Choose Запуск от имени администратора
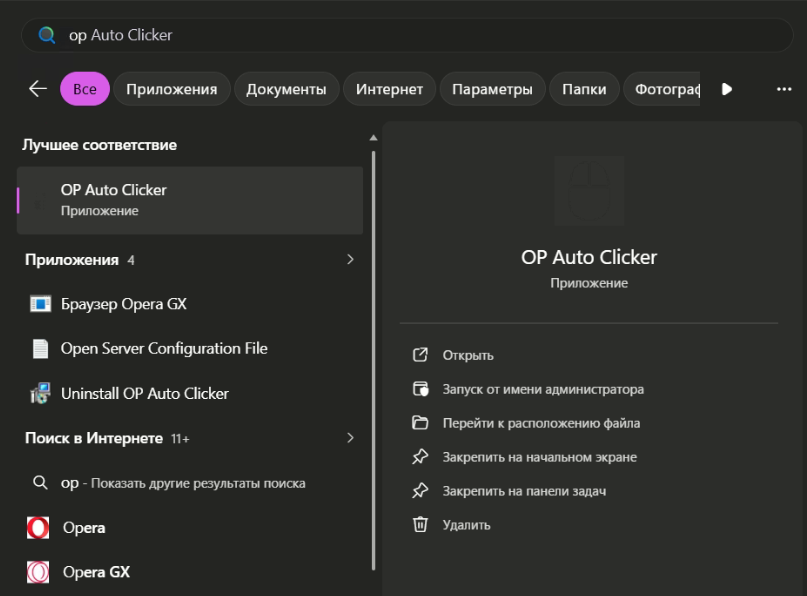 tap(543, 389)
